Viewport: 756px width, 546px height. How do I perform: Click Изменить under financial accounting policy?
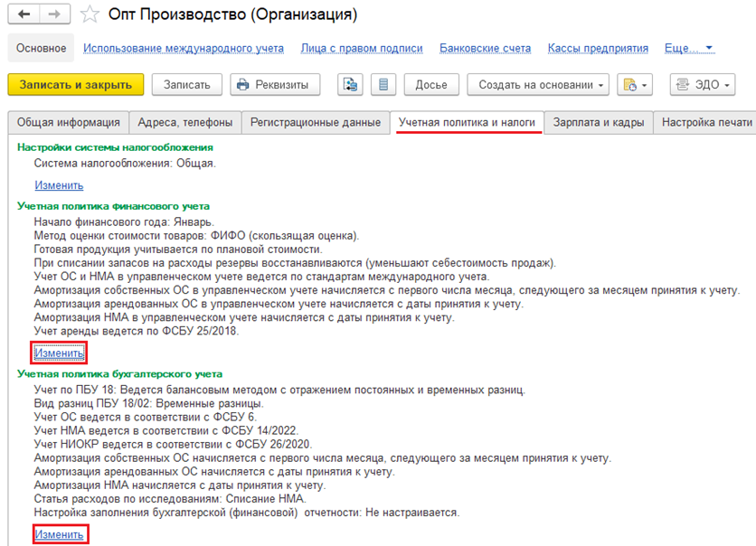59,353
